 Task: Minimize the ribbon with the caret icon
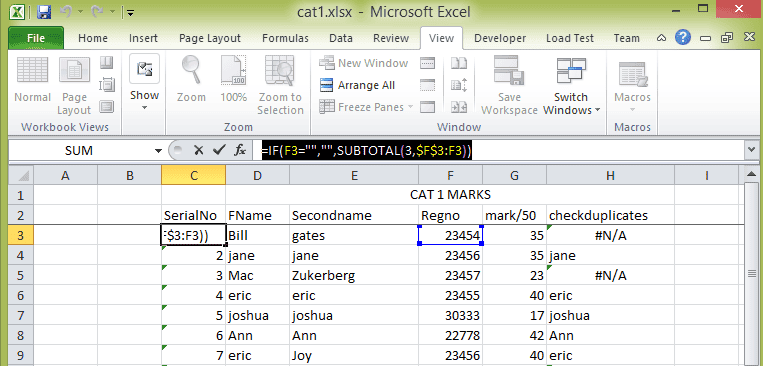(661, 38)
